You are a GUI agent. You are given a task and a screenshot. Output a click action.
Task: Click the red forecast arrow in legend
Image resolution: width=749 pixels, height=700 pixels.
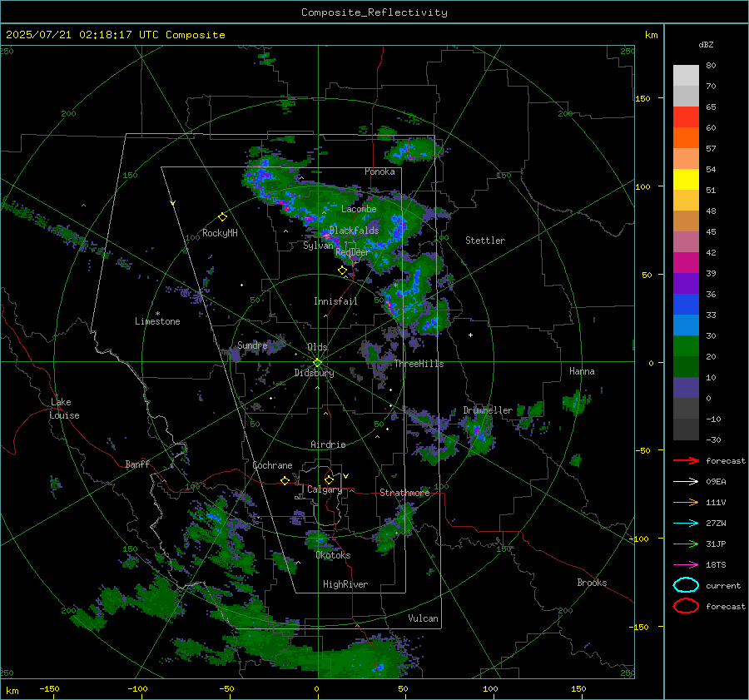tap(686, 460)
